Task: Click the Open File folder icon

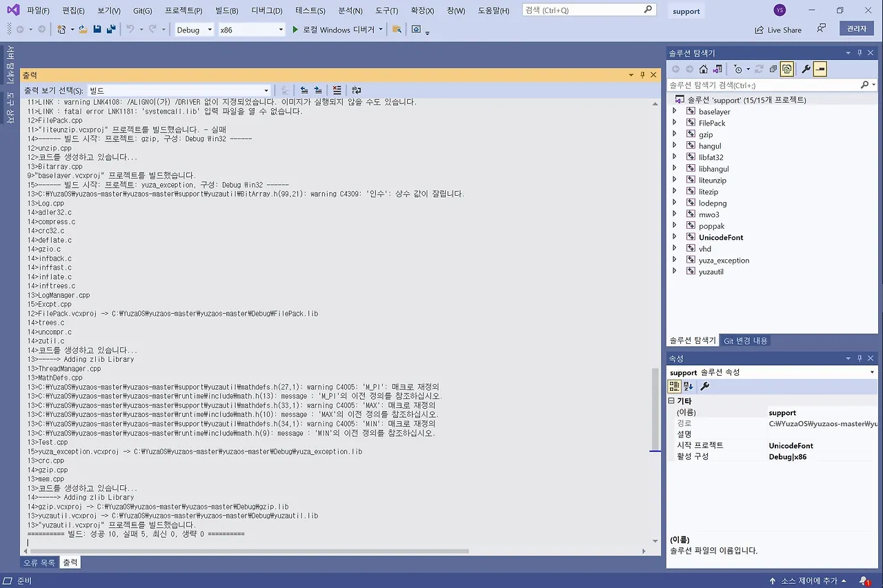Action: point(83,30)
